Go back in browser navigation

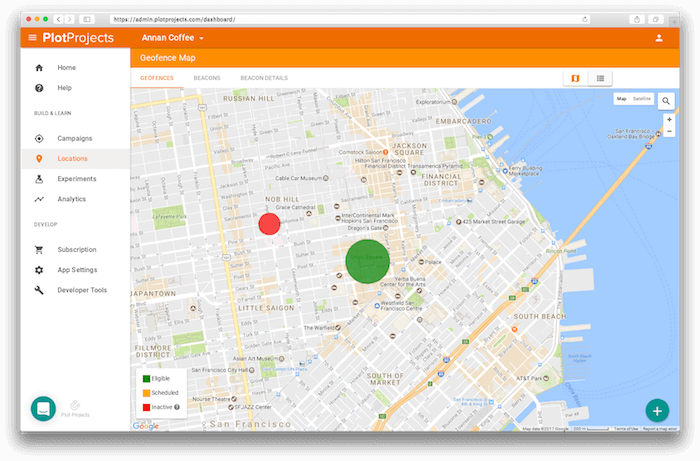click(58, 19)
